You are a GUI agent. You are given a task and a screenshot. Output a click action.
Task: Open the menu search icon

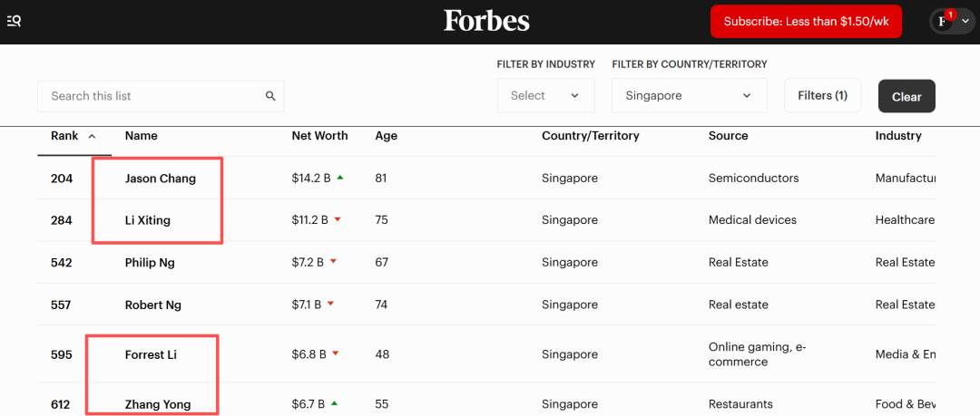pos(14,21)
